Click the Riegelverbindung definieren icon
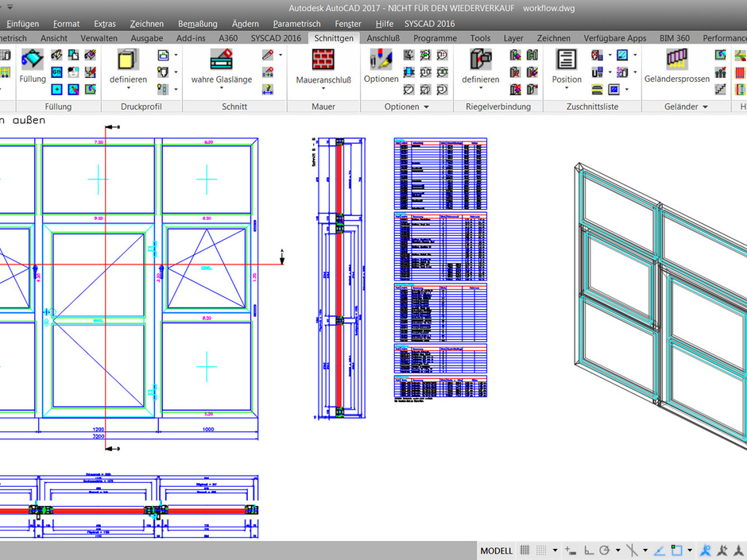The image size is (747, 560). pyautogui.click(x=480, y=64)
